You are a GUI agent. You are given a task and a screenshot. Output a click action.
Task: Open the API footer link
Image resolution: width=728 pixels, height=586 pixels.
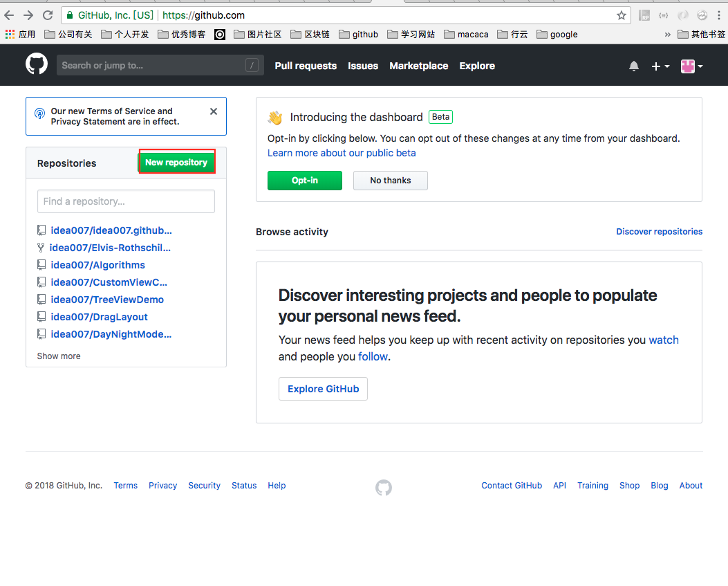click(559, 485)
